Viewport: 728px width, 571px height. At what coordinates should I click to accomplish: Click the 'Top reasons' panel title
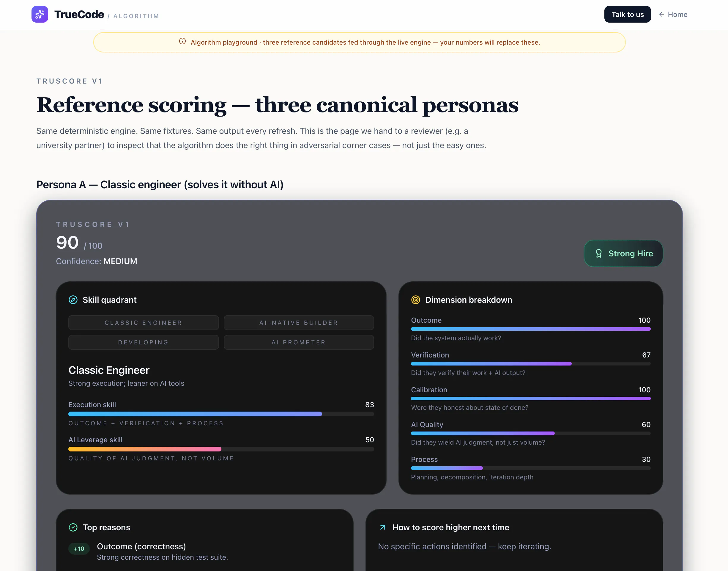tap(106, 527)
